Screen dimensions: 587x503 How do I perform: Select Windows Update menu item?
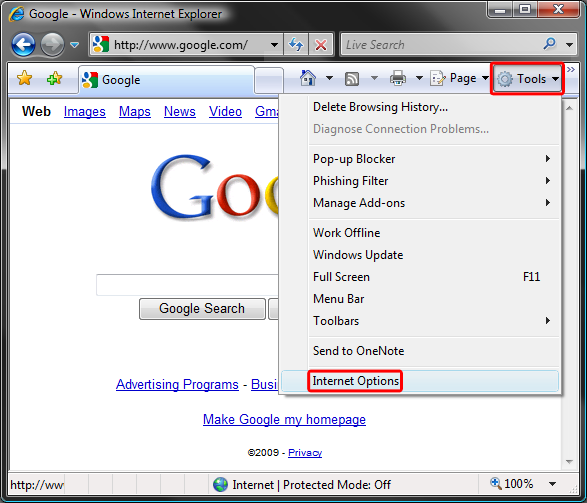(420, 255)
